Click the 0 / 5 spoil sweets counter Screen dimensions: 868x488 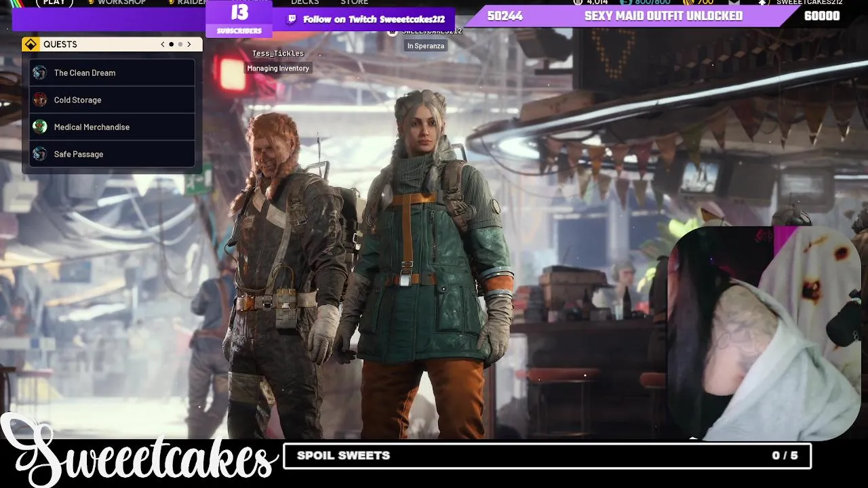785,455
